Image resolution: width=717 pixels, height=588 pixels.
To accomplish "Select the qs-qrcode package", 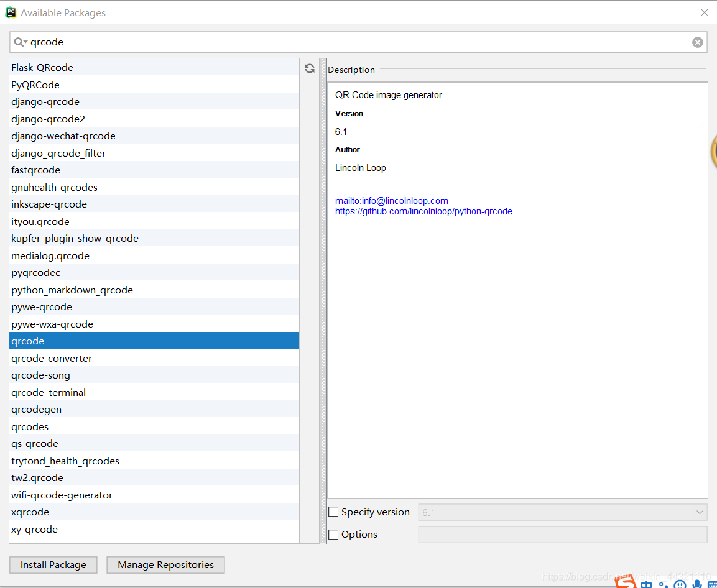I will pos(154,444).
